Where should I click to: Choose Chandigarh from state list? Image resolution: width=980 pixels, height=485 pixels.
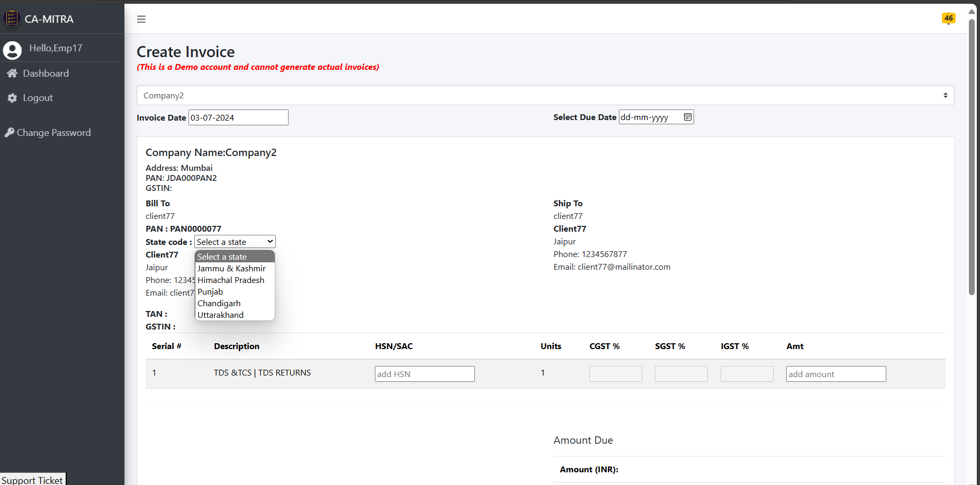(235, 303)
